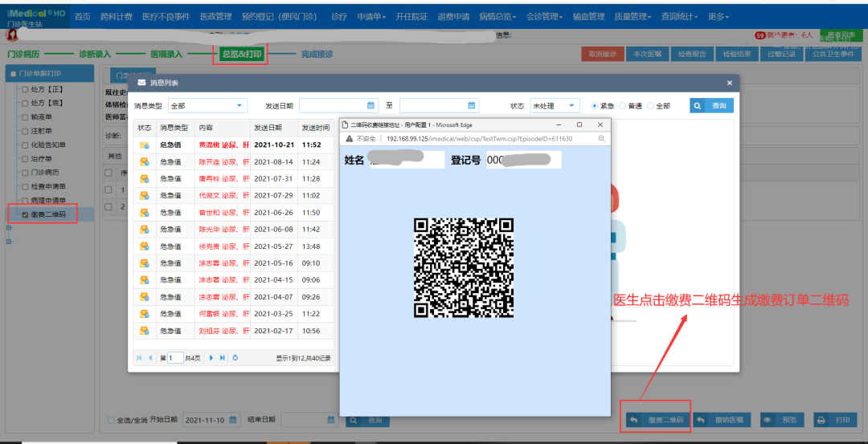Click the status envelope icon in the 黄流桃 row
The height and width of the screenshot is (444, 868).
click(145, 145)
